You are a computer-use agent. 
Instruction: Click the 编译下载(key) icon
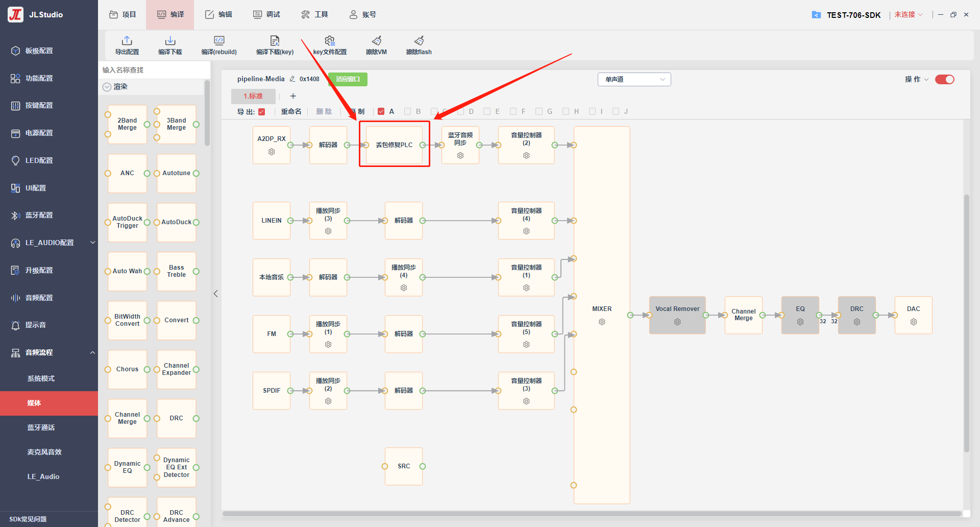tap(275, 40)
